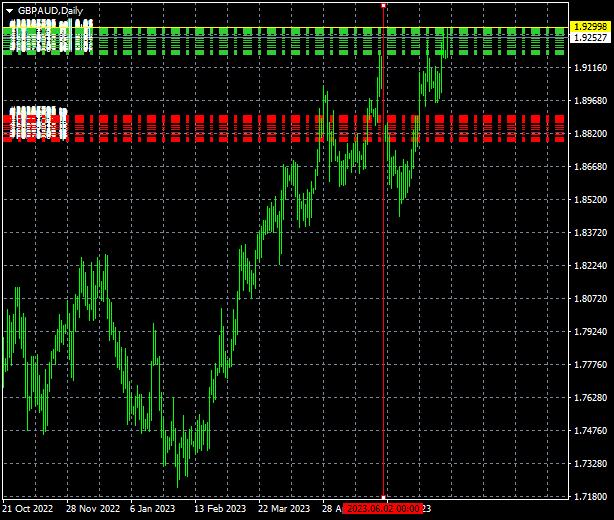Click the red 2023.06.02 00:00 date label
Image resolution: width=614 pixels, height=520 pixels.
point(383,509)
